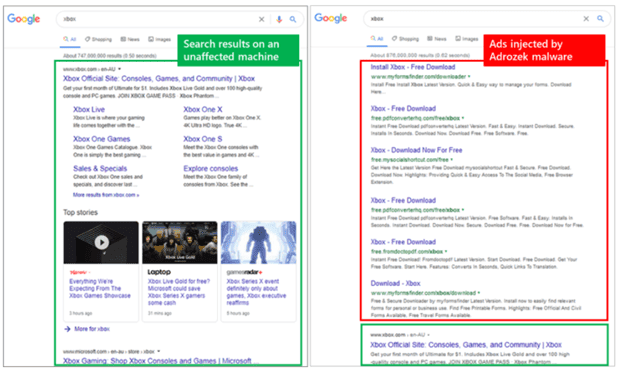
Task: Open Sales & Specials sitelink
Action: coord(100,168)
